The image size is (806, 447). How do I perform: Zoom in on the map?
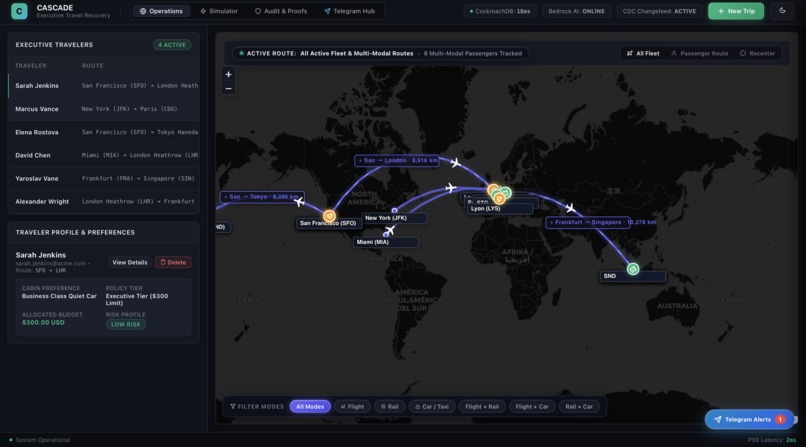(x=228, y=74)
